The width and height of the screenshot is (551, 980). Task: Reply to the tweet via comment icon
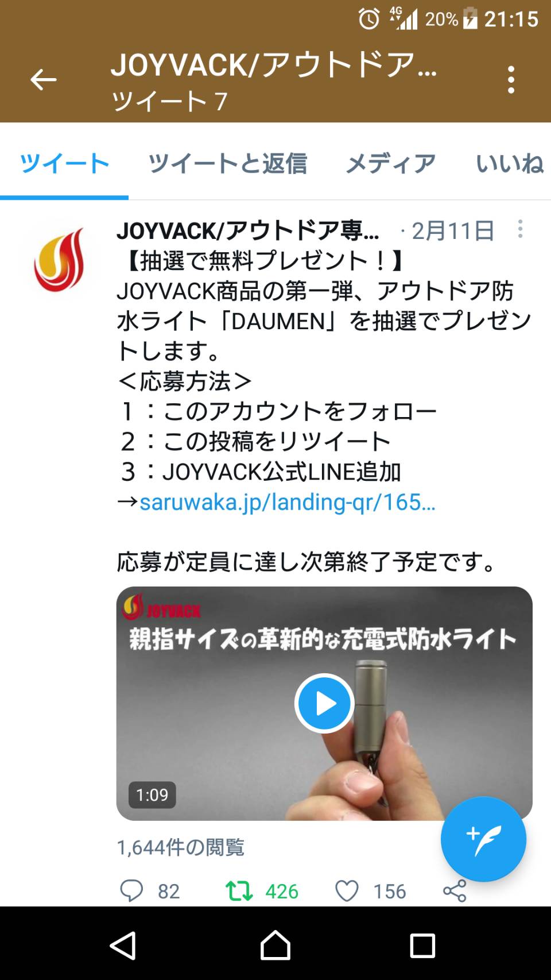[131, 891]
